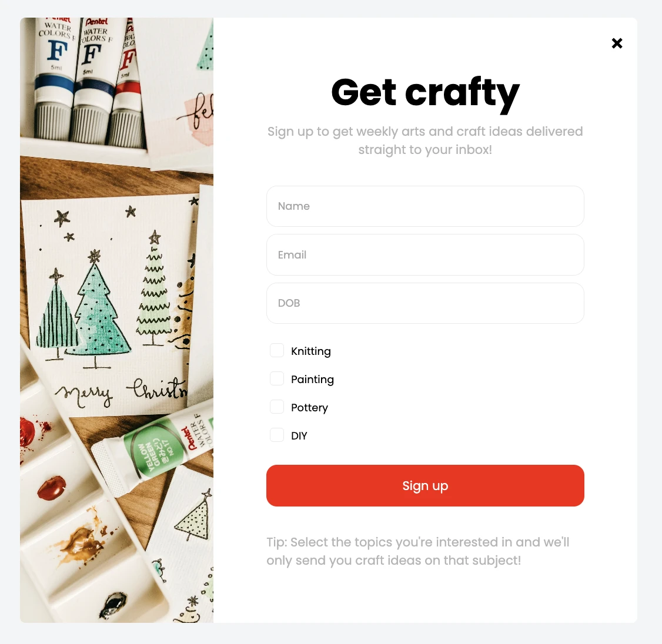Click the DIY label text
662x644 pixels.
point(299,436)
